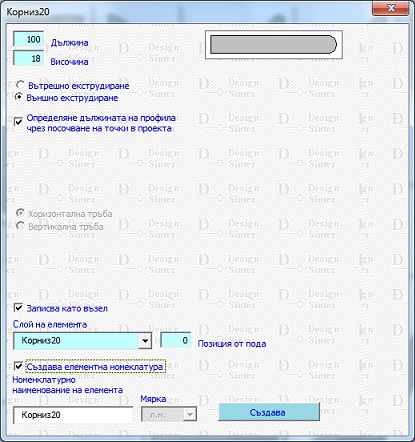Select Външно екструдиране radio button
This screenshot has width=415, height=442.
pos(19,97)
